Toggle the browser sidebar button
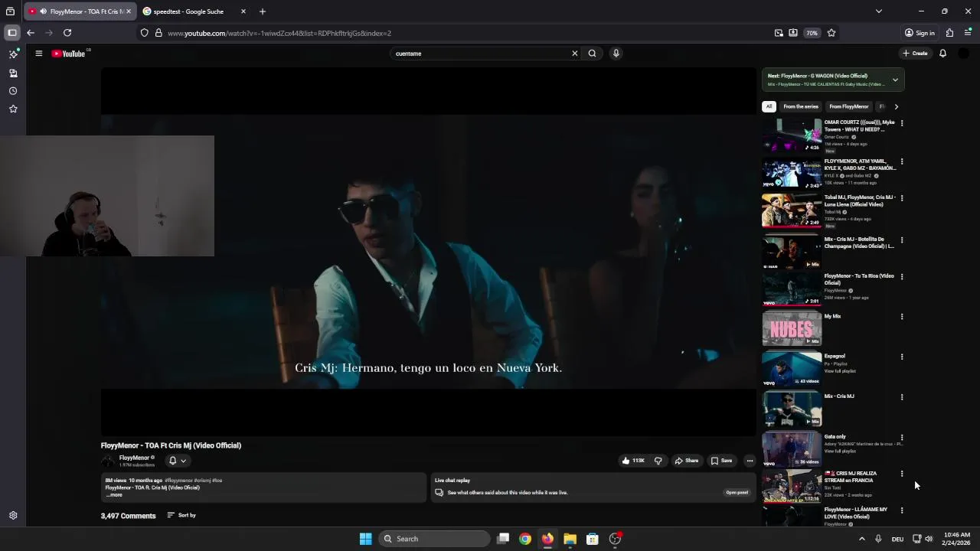 [12, 33]
